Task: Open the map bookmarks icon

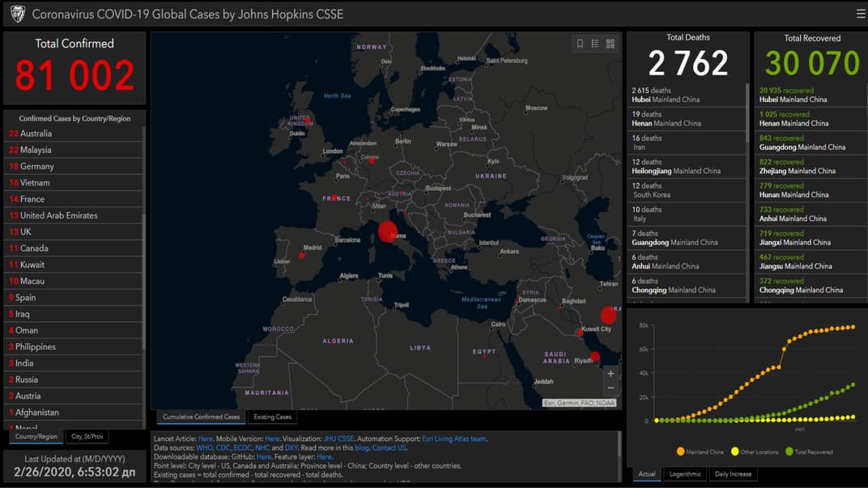Action: [x=580, y=44]
